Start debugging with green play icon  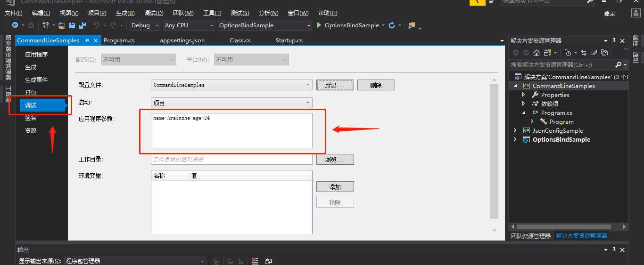click(x=320, y=25)
